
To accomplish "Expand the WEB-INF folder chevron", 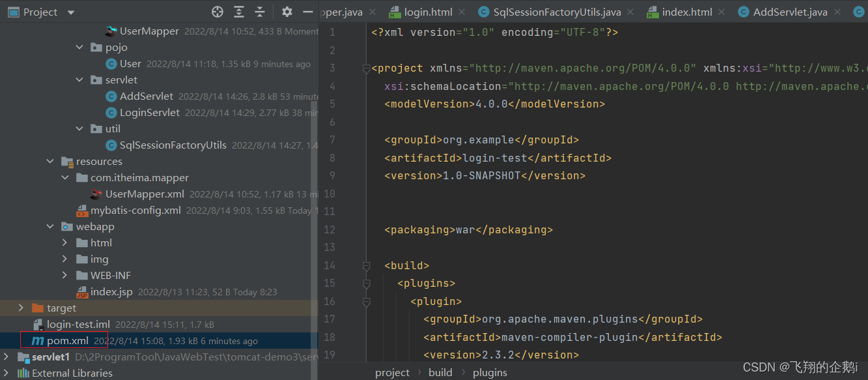I will tap(64, 275).
